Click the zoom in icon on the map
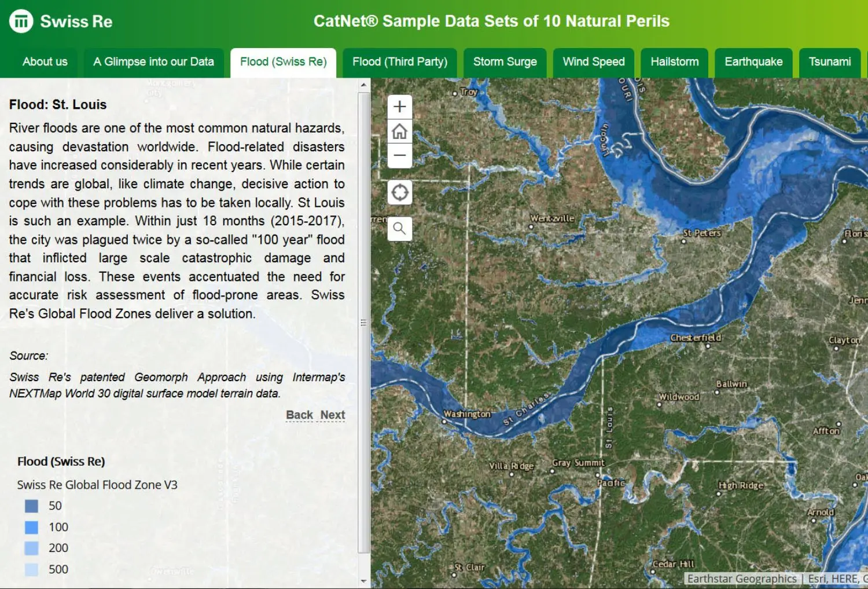The height and width of the screenshot is (589, 868). click(x=399, y=106)
